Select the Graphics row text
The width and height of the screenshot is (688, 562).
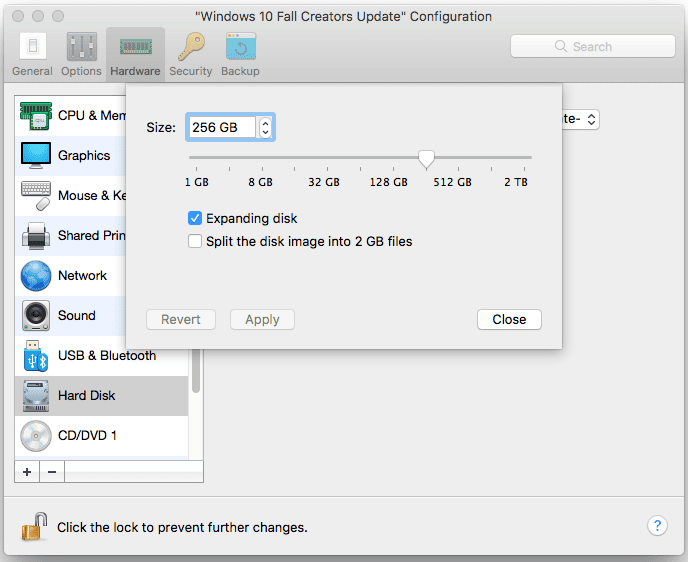(84, 155)
